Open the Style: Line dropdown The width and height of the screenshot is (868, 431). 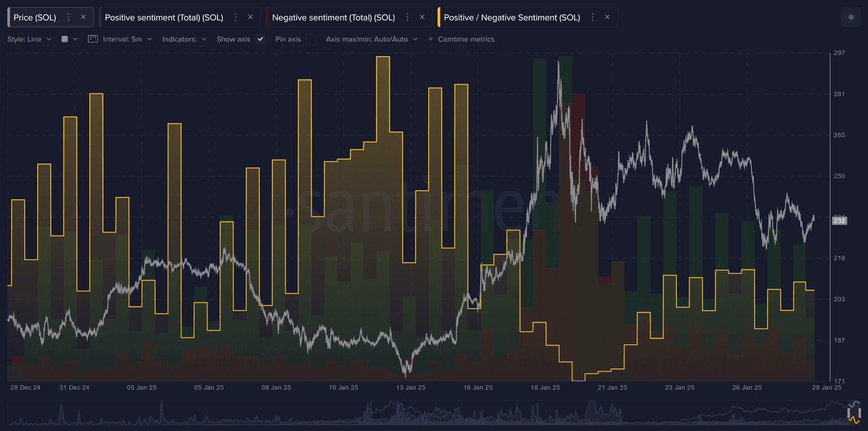point(29,39)
